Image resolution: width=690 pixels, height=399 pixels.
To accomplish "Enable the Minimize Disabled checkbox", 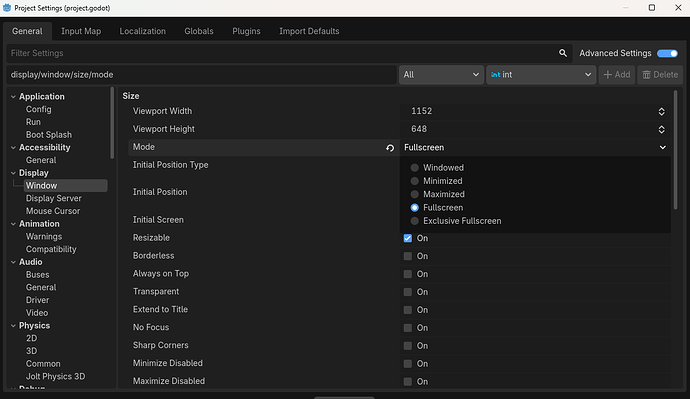I will (x=407, y=364).
